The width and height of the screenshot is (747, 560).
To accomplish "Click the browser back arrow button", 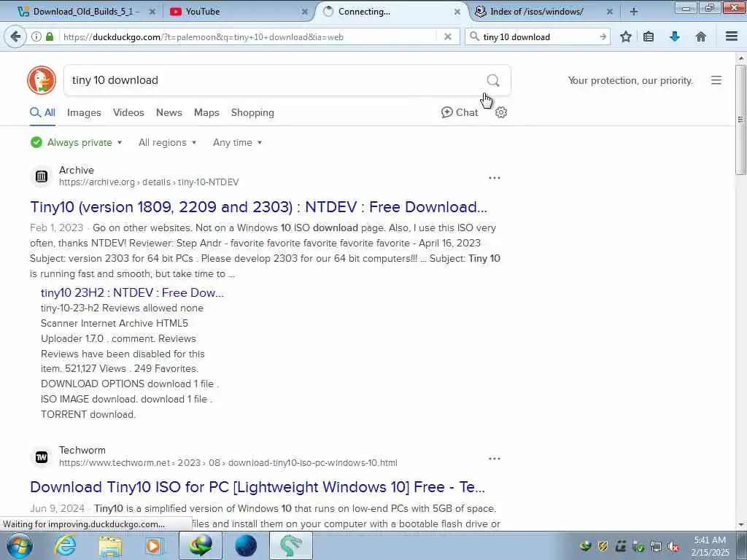I will point(16,36).
